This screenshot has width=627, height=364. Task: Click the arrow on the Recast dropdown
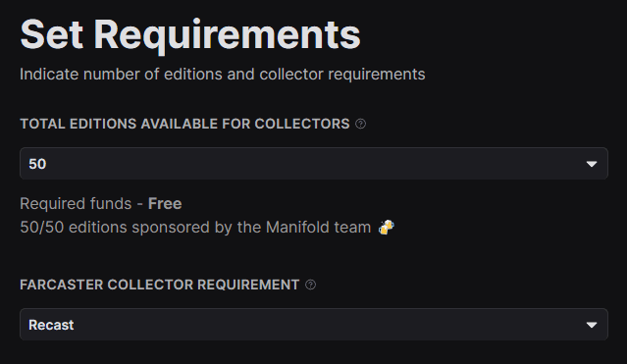(592, 325)
